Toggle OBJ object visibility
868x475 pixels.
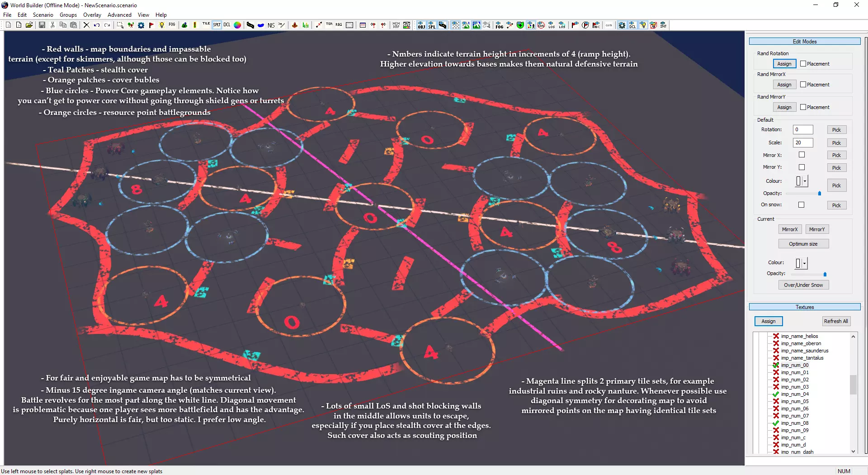pyautogui.click(x=421, y=25)
